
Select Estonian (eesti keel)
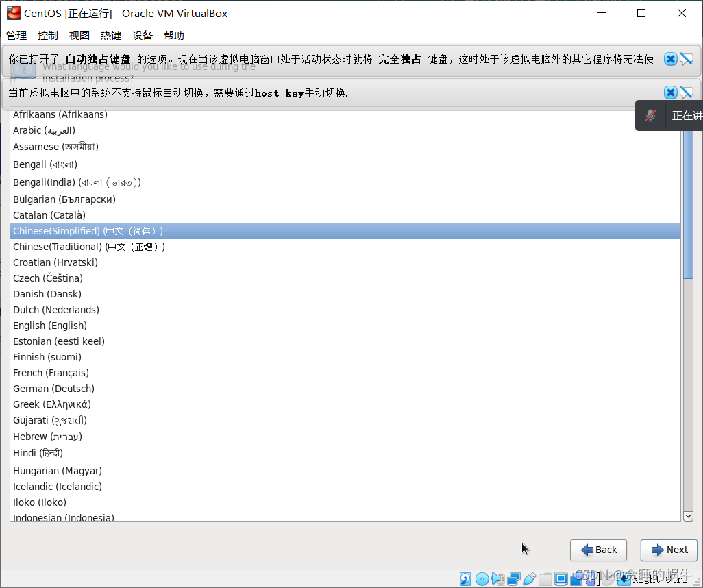[x=345, y=341]
